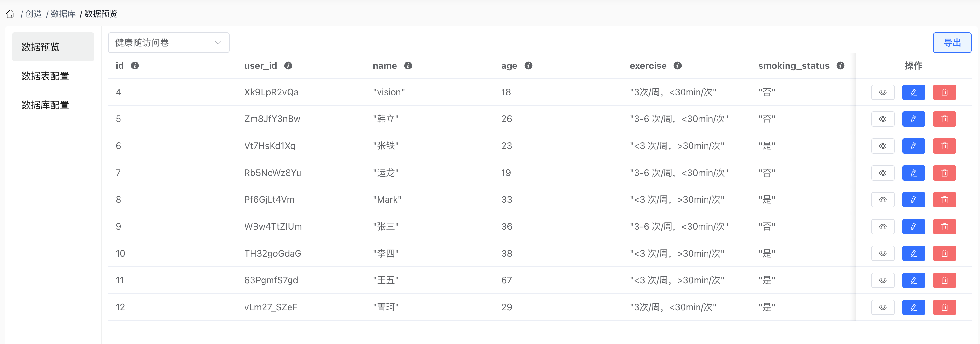
Task: Click info icon next to exercise column
Action: [678, 66]
